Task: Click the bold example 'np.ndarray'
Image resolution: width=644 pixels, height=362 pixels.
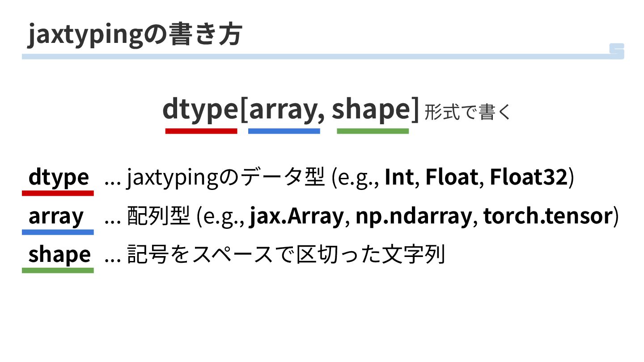Action: 414,216
